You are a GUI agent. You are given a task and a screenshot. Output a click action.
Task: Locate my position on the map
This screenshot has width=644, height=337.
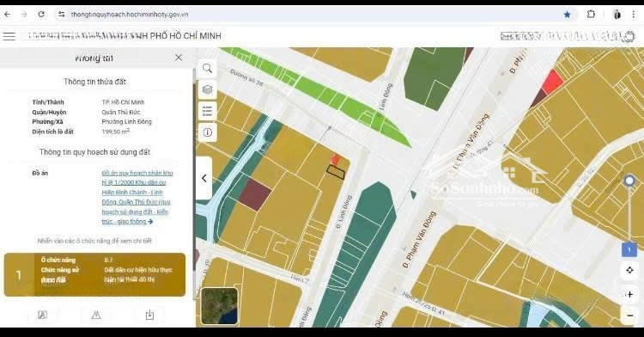click(629, 270)
